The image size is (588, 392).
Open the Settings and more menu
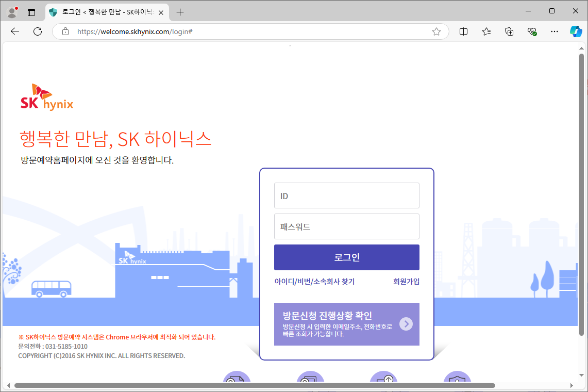pyautogui.click(x=554, y=31)
